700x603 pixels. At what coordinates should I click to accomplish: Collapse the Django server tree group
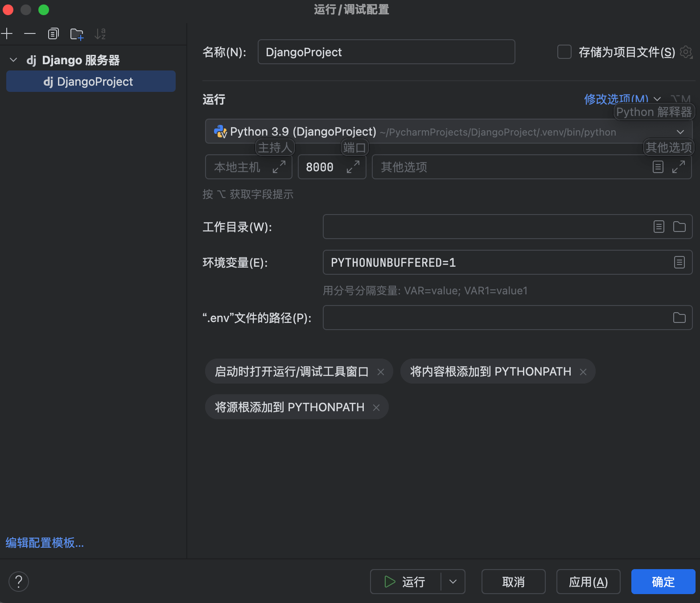pos(13,60)
